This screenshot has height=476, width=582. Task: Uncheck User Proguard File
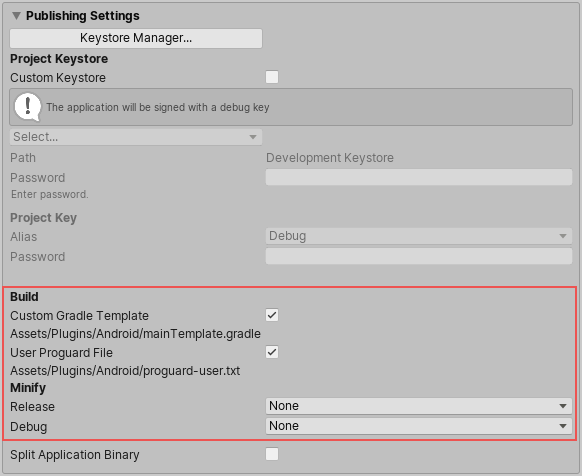[272, 352]
